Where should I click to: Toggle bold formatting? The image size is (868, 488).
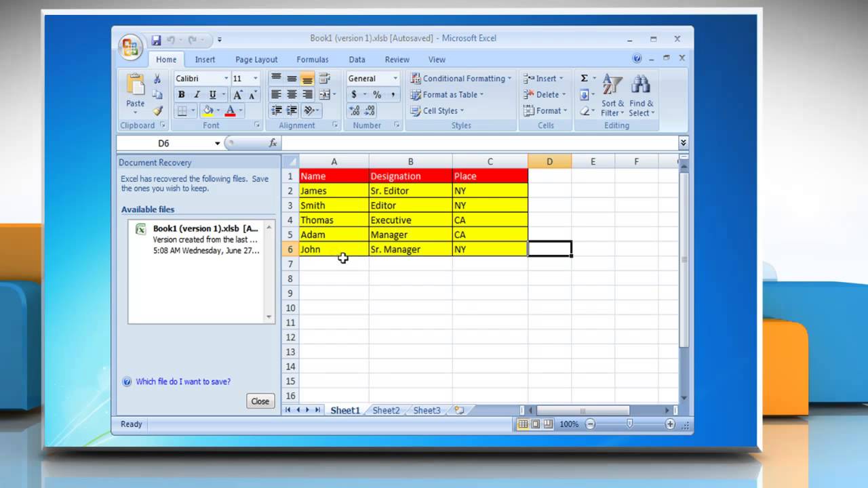pyautogui.click(x=182, y=95)
